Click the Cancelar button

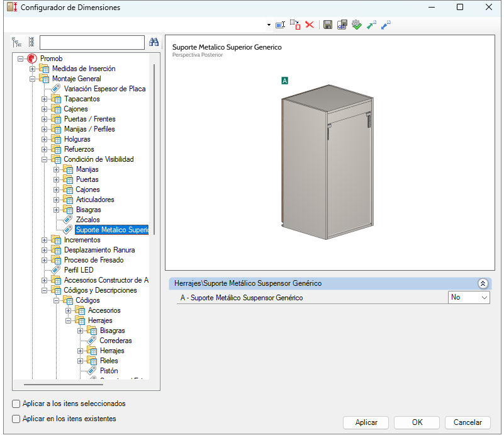pyautogui.click(x=468, y=422)
